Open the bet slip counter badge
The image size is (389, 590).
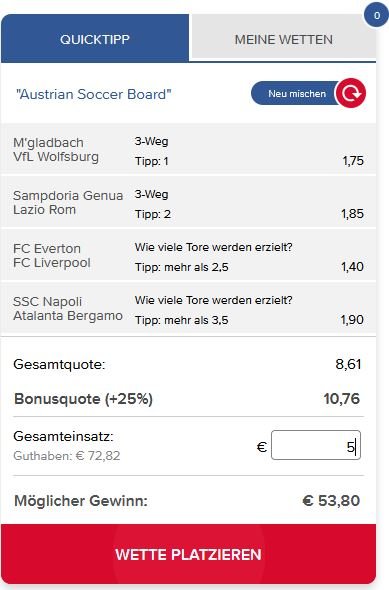376,15
